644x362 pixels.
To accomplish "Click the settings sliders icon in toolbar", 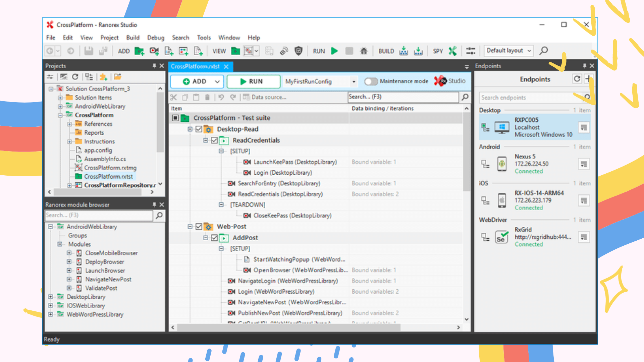I will pyautogui.click(x=471, y=51).
